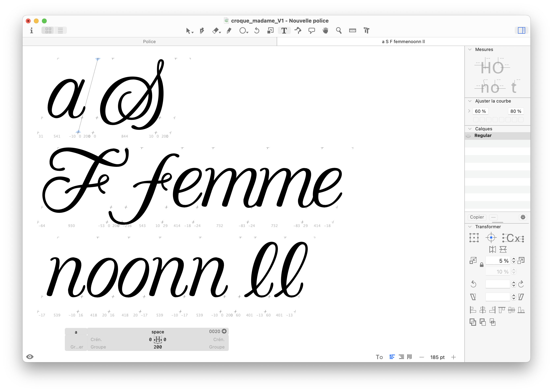Select the Cx metrics origin selector
553x392 pixels.
coord(513,238)
